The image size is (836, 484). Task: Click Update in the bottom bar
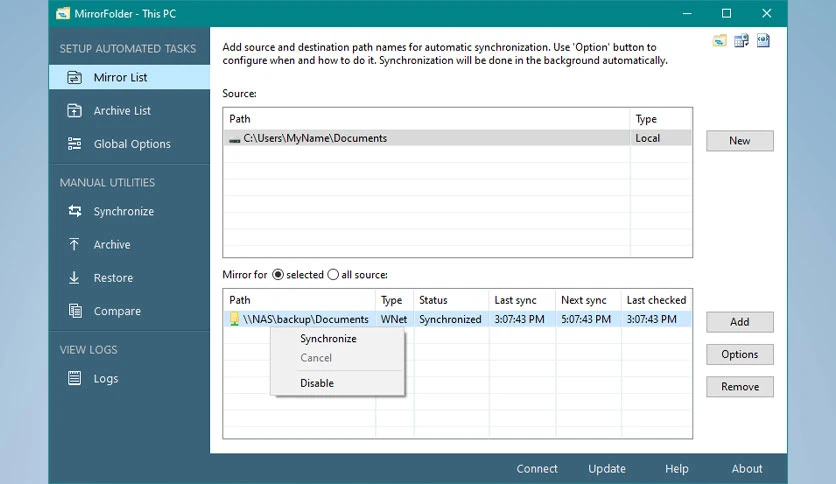point(607,469)
